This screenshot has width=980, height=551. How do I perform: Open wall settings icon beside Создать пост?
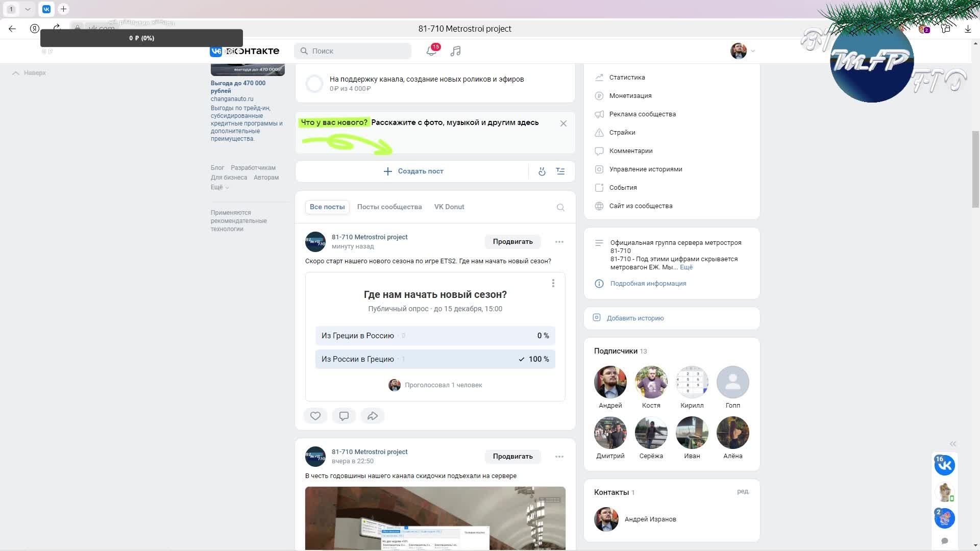coord(560,171)
